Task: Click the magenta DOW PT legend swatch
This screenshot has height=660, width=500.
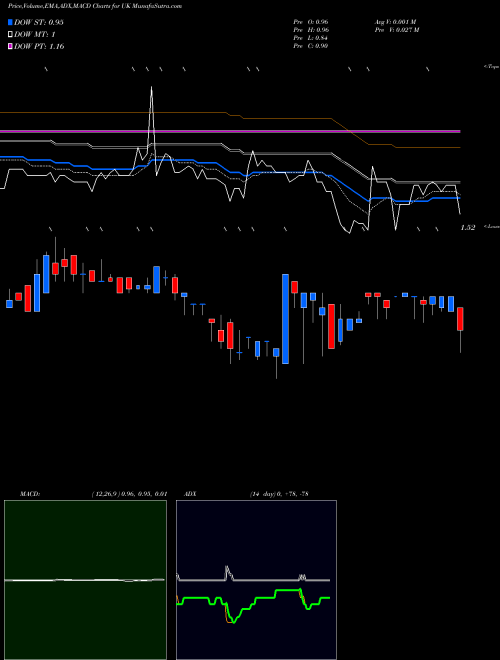Action: (x=10, y=47)
